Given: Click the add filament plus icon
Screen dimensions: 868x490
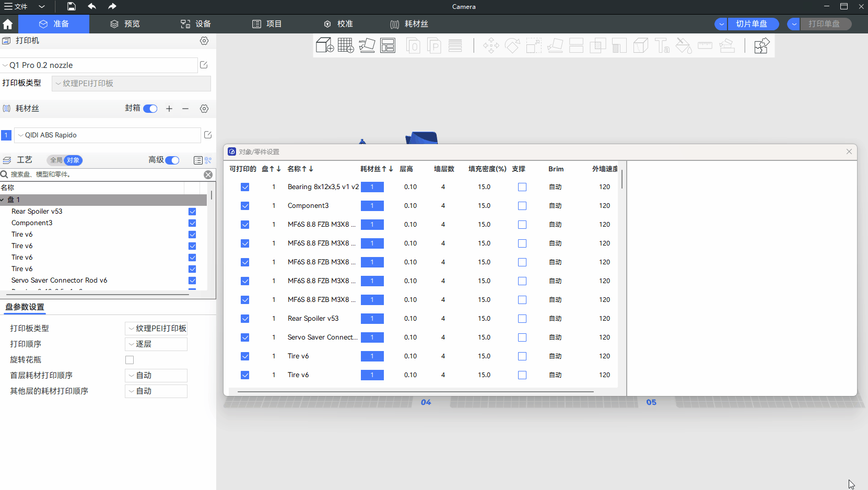Looking at the screenshot, I should (x=169, y=109).
